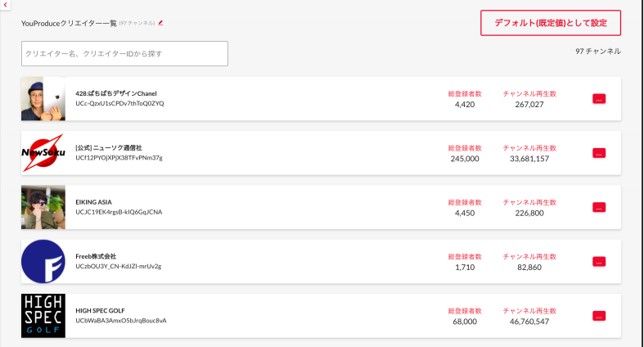Viewport: 644px width, 347px height.
Task: Select the NewSoku logo thumbnail
Action: pos(43,153)
